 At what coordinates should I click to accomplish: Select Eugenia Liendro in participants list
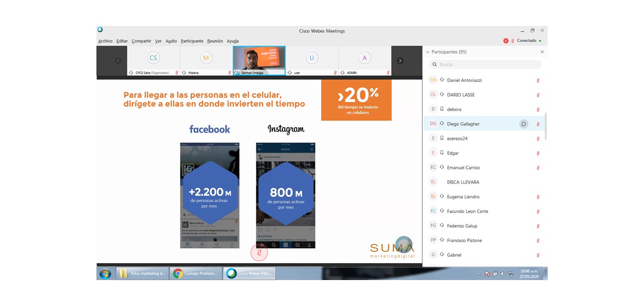point(485,197)
